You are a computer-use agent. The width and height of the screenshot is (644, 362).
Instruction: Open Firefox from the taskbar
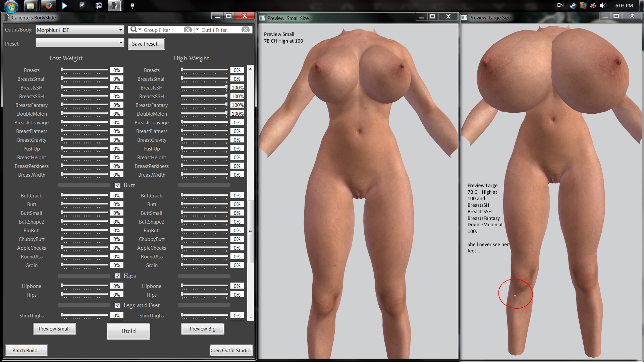pyautogui.click(x=48, y=5)
